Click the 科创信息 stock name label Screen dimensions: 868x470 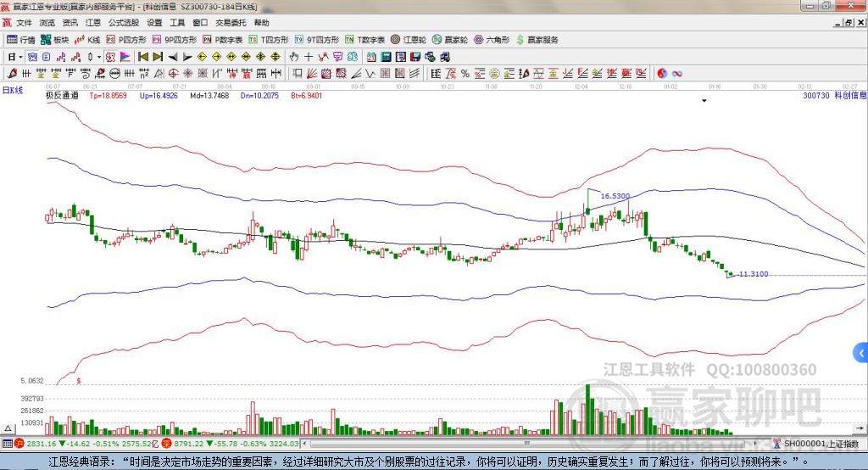(849, 96)
